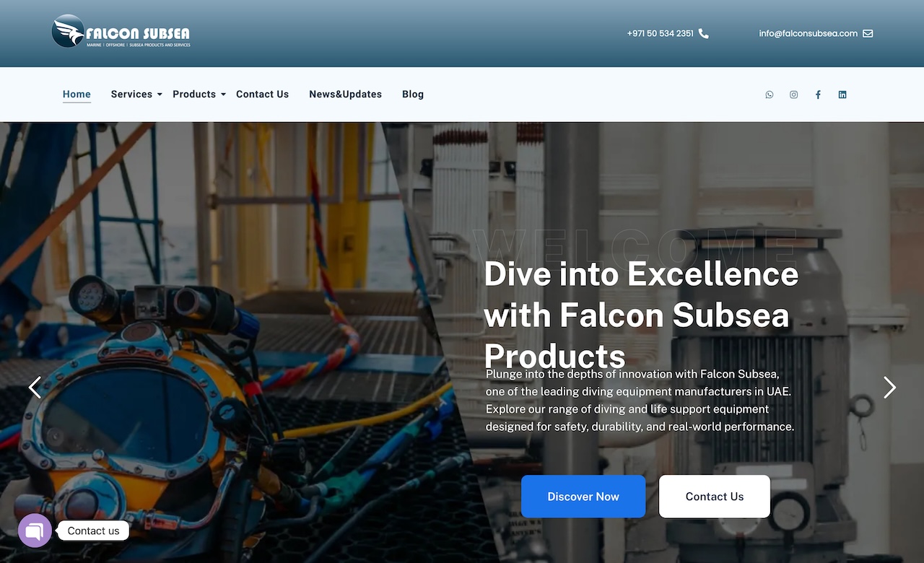Expand the Services dropdown arrow
Viewport: 924px width, 563px height.
[x=160, y=95]
